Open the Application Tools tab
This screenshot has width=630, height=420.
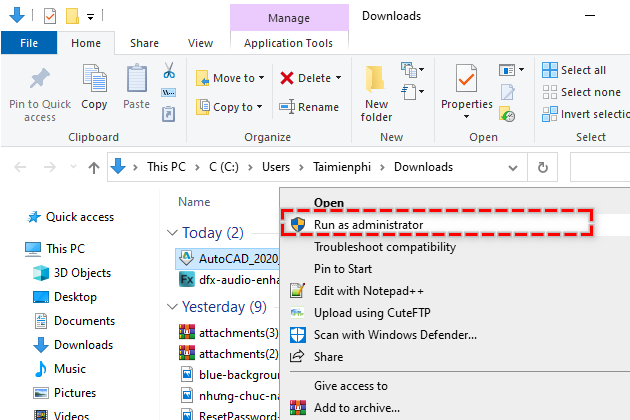tap(288, 43)
